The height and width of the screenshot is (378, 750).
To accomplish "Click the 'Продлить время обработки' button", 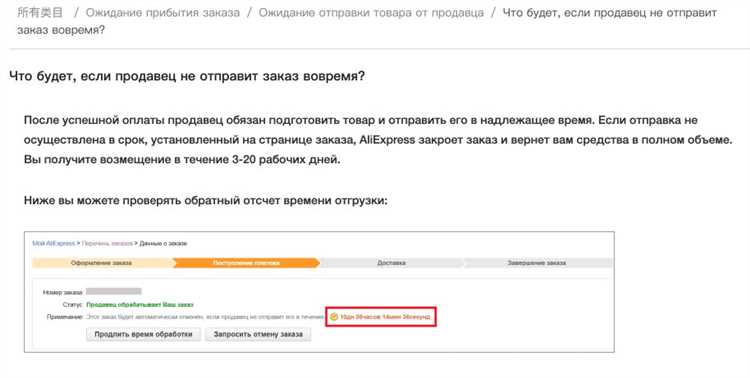I will [143, 334].
